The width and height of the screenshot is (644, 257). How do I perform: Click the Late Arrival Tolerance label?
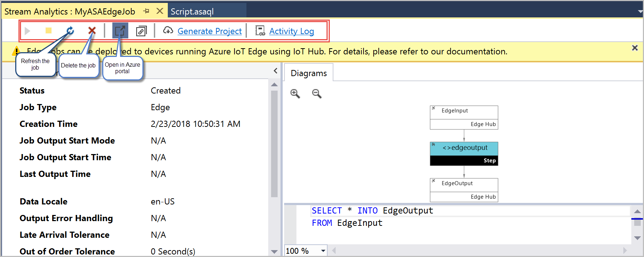pyautogui.click(x=65, y=235)
